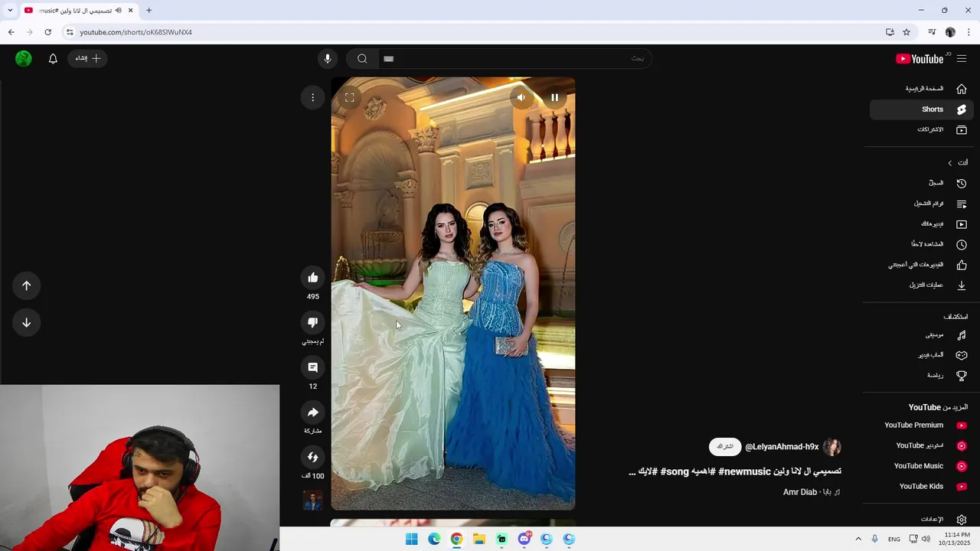Image resolution: width=980 pixels, height=551 pixels.
Task: Open Chrome three-dot menu
Action: pyautogui.click(x=969, y=32)
